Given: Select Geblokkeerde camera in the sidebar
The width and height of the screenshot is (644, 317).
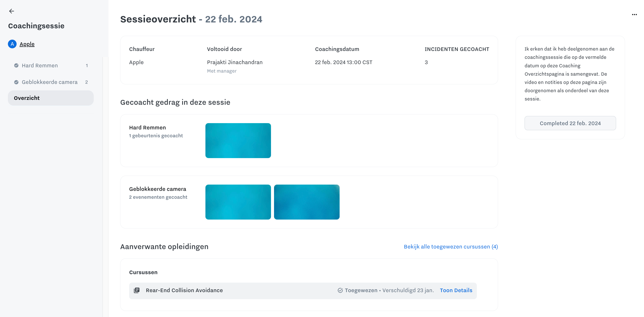Looking at the screenshot, I should click(x=50, y=82).
